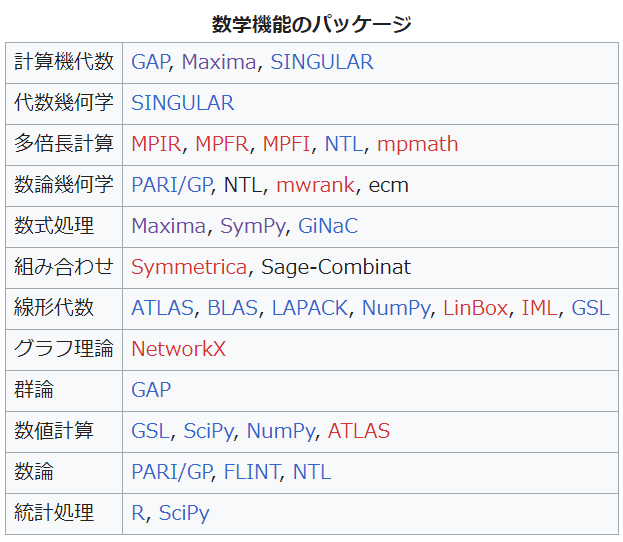
Task: Click the red mpmath link
Action: [418, 144]
